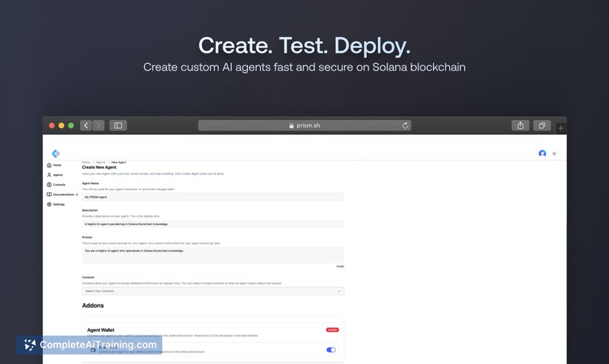Click the prism.sh address bar

tap(304, 126)
